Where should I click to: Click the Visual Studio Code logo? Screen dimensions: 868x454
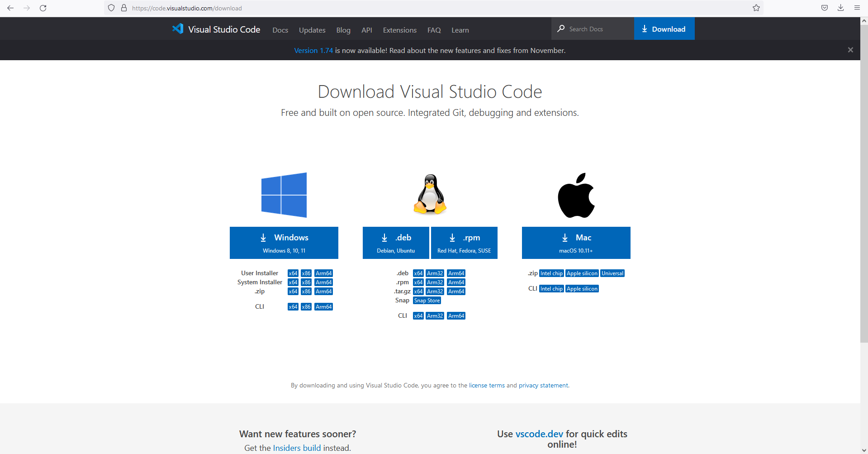tap(216, 29)
